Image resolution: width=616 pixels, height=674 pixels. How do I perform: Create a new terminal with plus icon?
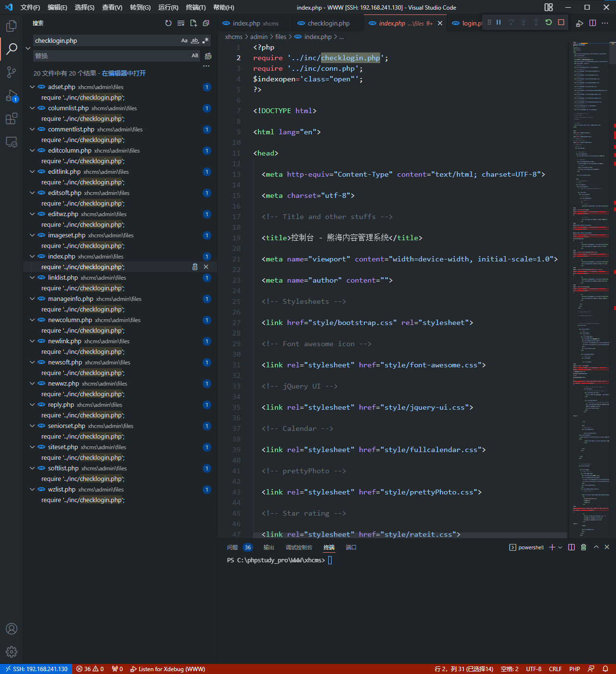coord(552,547)
